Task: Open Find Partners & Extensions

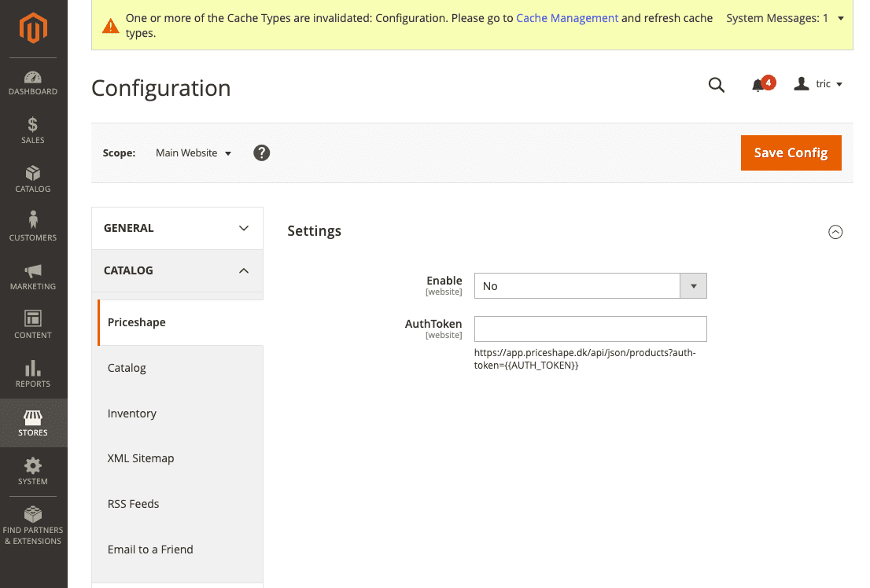Action: pyautogui.click(x=33, y=526)
